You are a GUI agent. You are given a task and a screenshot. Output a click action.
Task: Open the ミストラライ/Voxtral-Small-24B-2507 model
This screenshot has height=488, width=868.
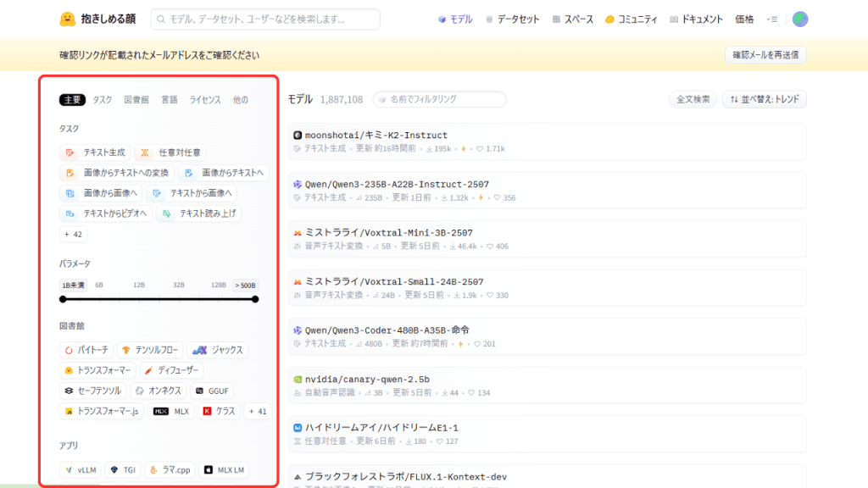(x=547, y=288)
